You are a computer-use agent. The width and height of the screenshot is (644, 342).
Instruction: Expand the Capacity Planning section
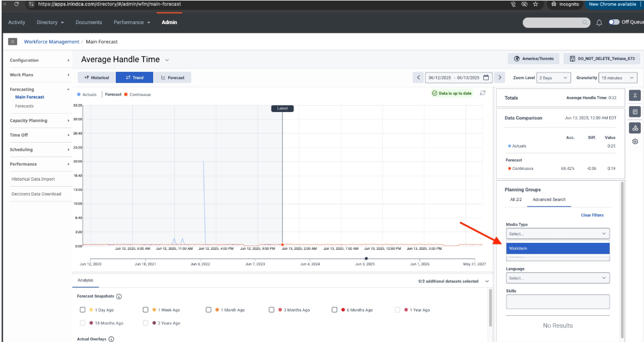40,121
